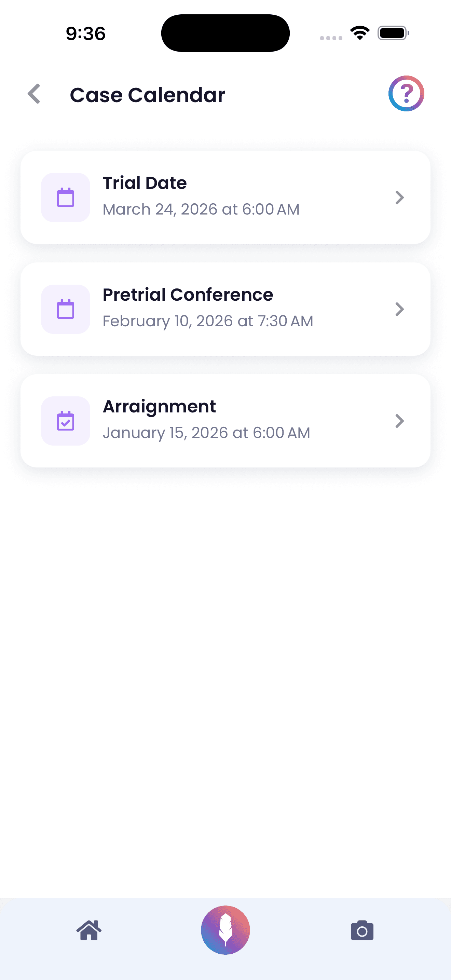Open the Pretrial Conference event title
Viewport: 451px width, 980px height.
(188, 295)
